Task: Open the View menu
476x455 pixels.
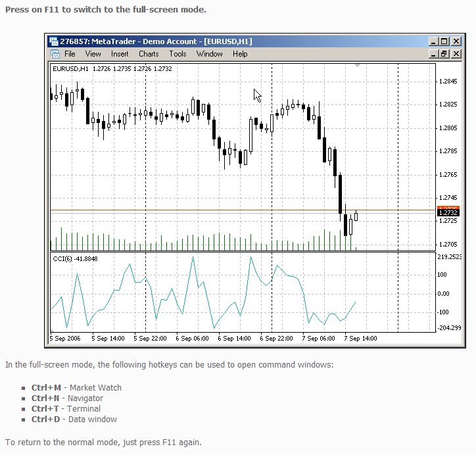Action: [x=93, y=54]
